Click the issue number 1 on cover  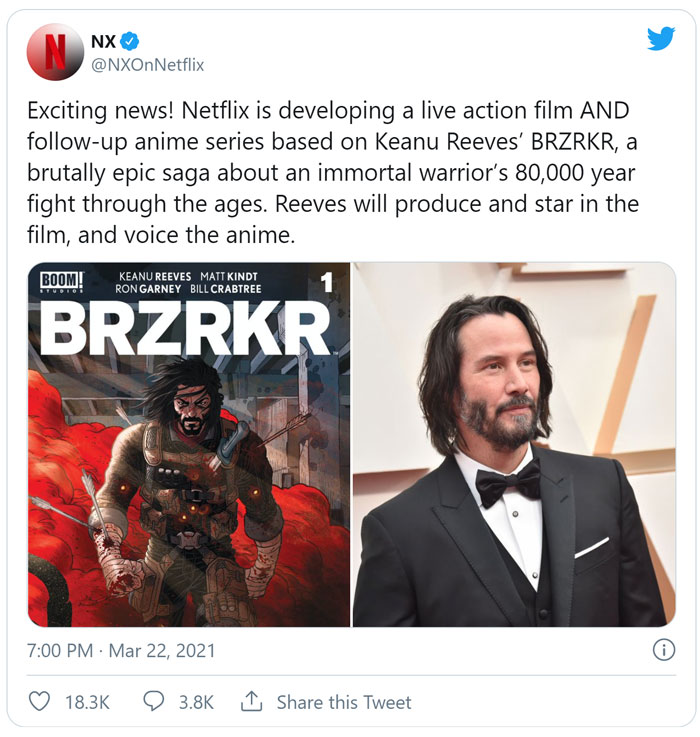click(x=327, y=283)
